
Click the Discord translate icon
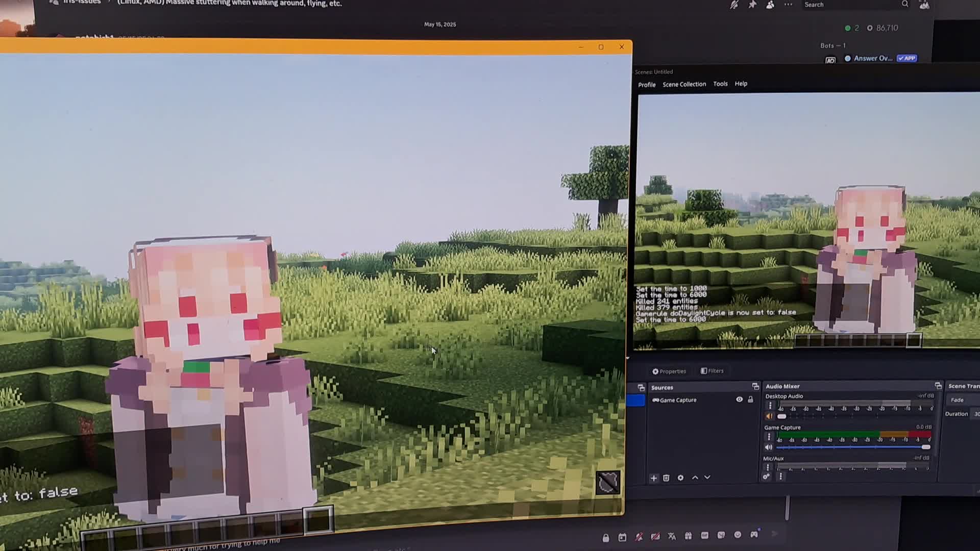(672, 536)
